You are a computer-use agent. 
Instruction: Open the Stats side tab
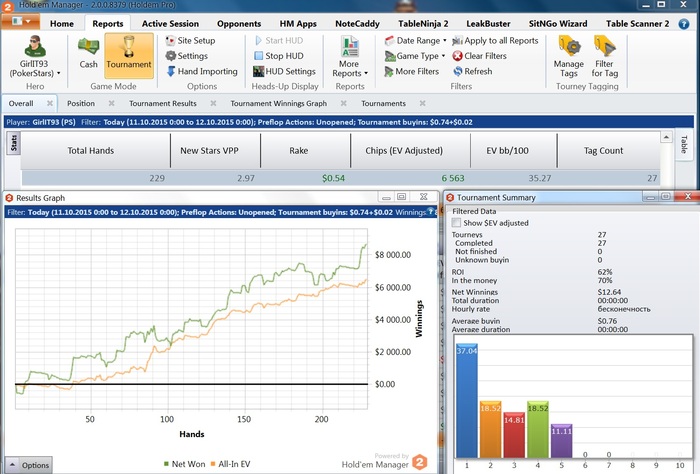click(x=13, y=143)
